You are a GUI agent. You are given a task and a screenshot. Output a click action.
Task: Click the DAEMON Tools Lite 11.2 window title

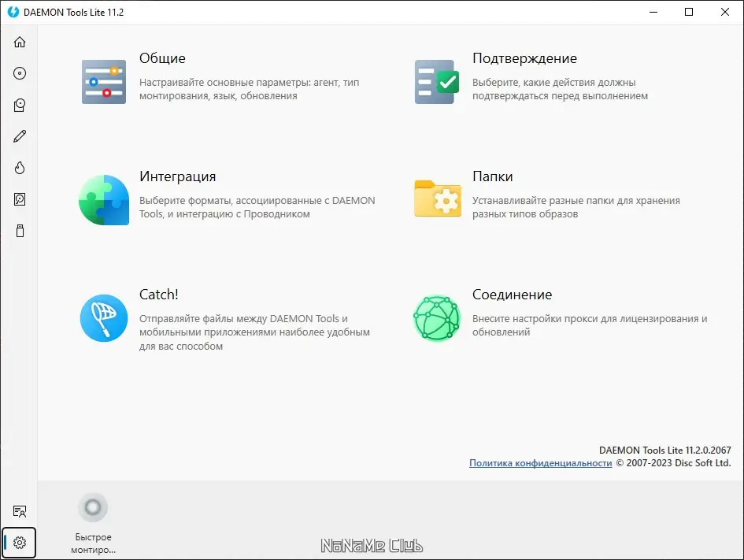coord(73,13)
